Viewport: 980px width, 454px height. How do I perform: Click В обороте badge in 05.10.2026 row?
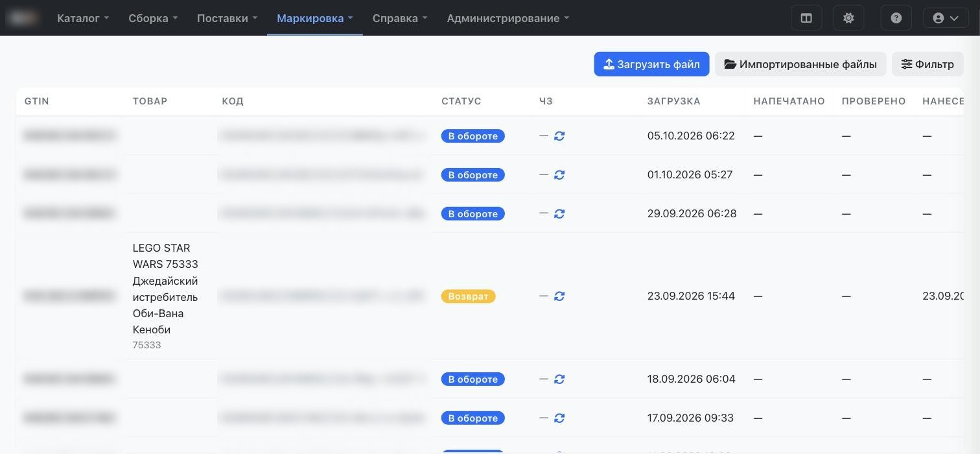(x=473, y=136)
